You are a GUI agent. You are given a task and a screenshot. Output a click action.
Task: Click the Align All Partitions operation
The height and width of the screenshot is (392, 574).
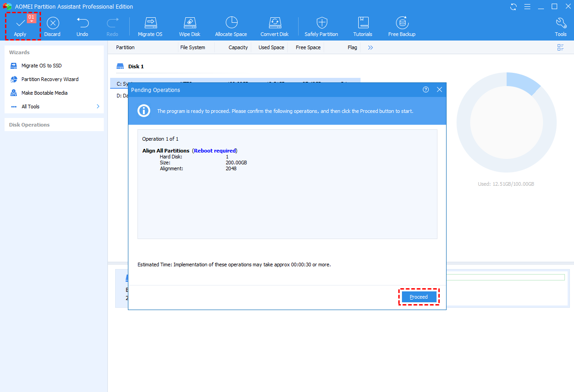(x=166, y=151)
